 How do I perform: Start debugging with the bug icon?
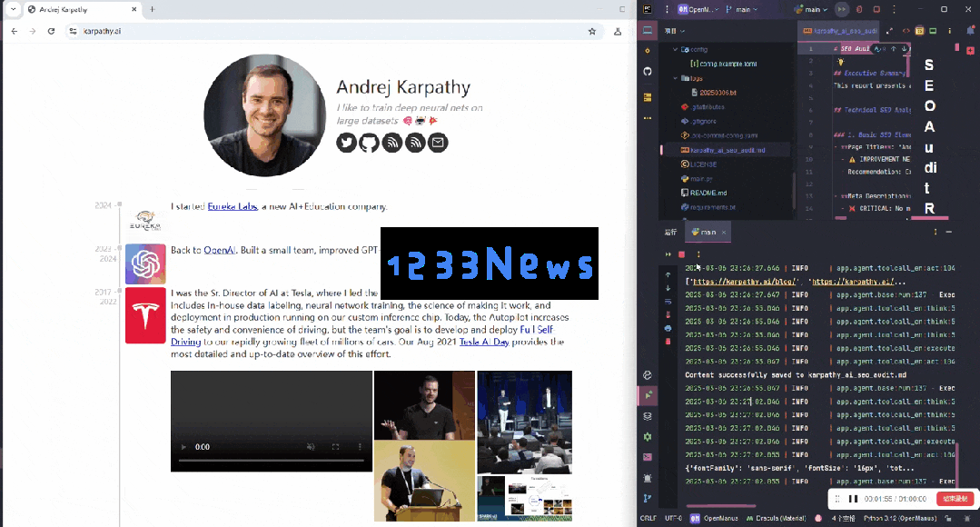pos(859,9)
